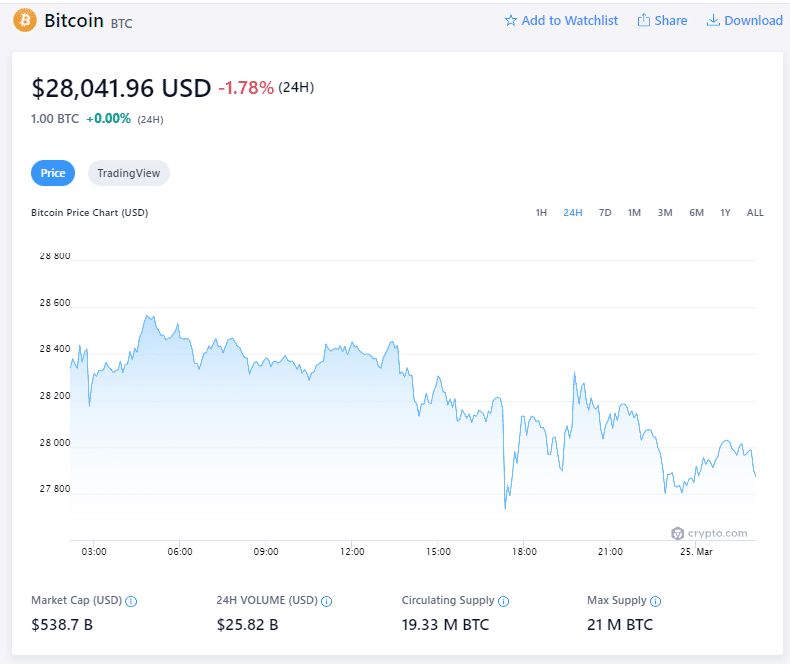This screenshot has width=790, height=664.
Task: Click the orange Bitcoin logo icon
Action: point(25,21)
